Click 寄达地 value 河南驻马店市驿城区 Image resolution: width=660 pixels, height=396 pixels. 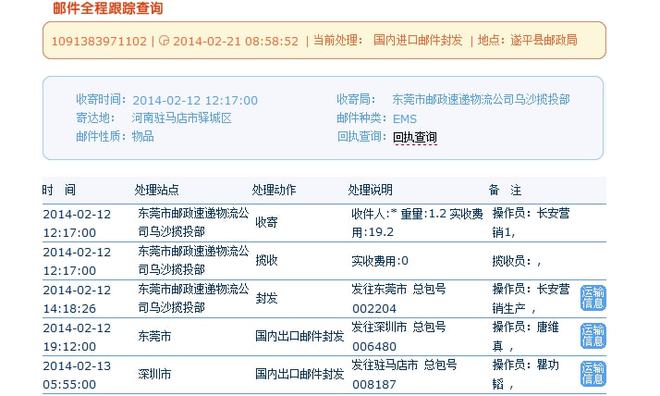[181, 118]
